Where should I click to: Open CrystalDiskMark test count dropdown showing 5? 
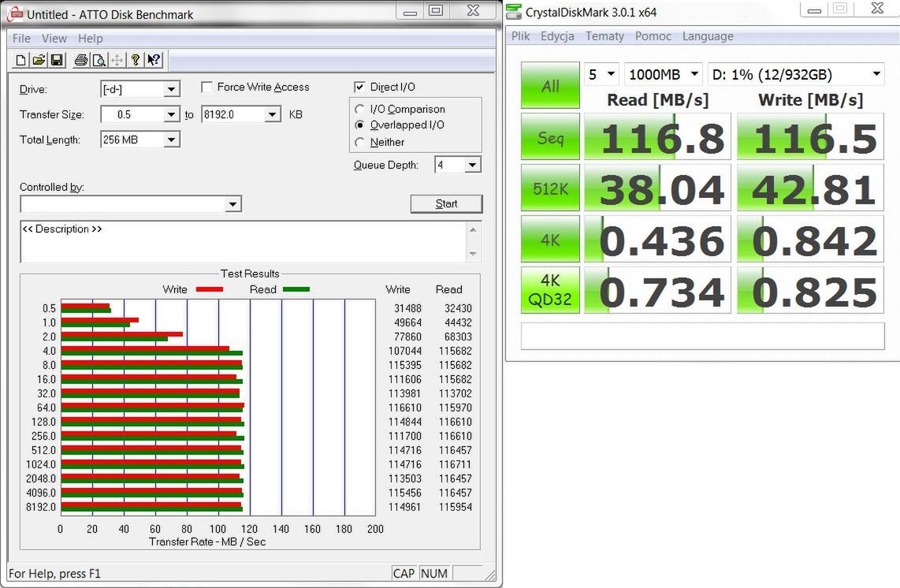[x=601, y=74]
